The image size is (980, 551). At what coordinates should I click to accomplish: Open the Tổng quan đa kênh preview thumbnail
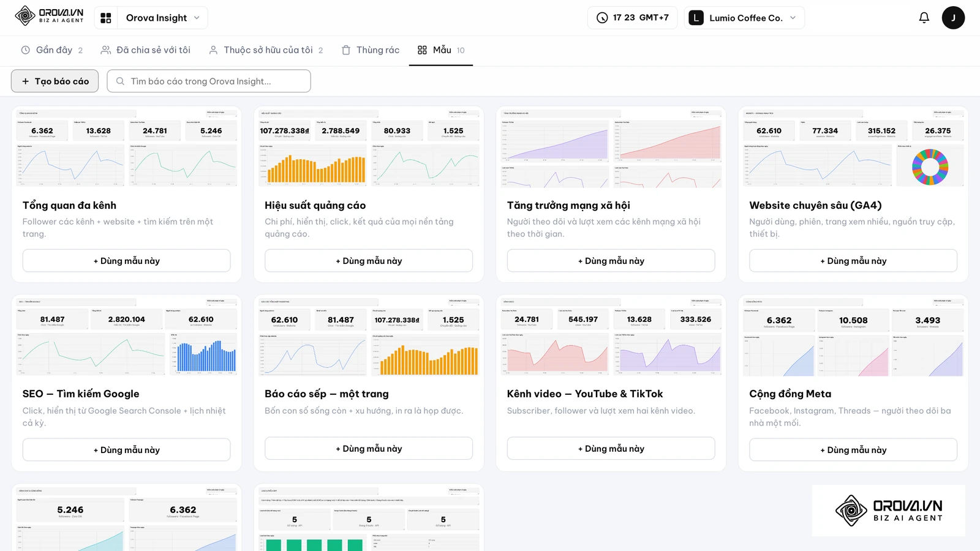point(127,148)
